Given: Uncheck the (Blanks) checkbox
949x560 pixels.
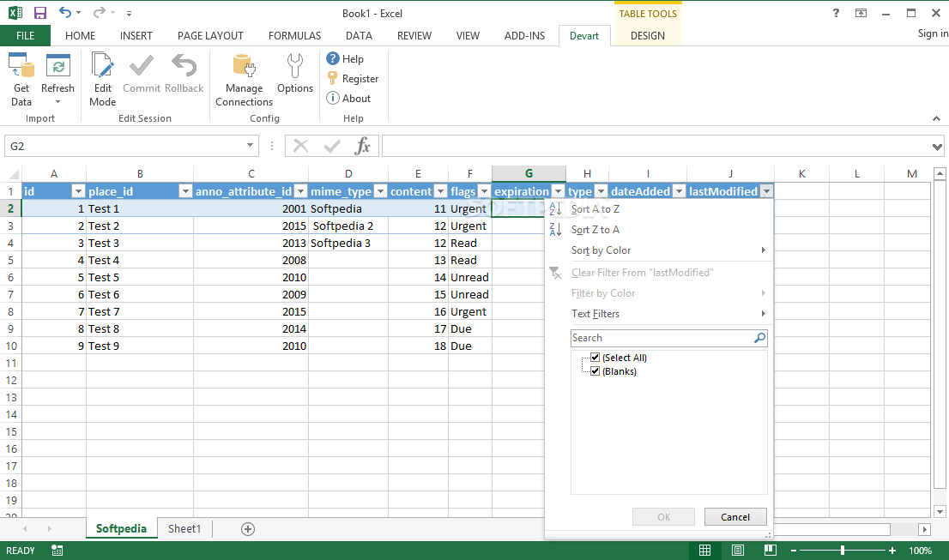Looking at the screenshot, I should click(595, 371).
